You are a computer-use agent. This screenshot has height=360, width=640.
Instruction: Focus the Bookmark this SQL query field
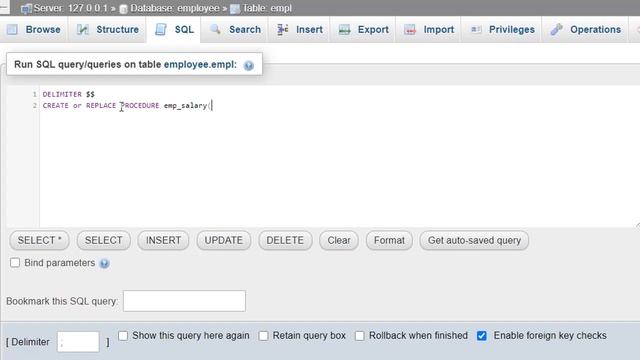click(x=184, y=301)
